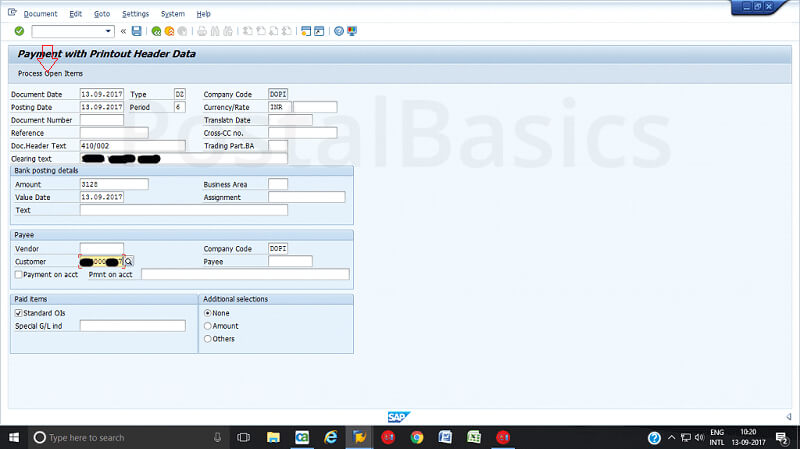800x449 pixels.
Task: Collapse the command field with double-chevron
Action: click(x=123, y=31)
